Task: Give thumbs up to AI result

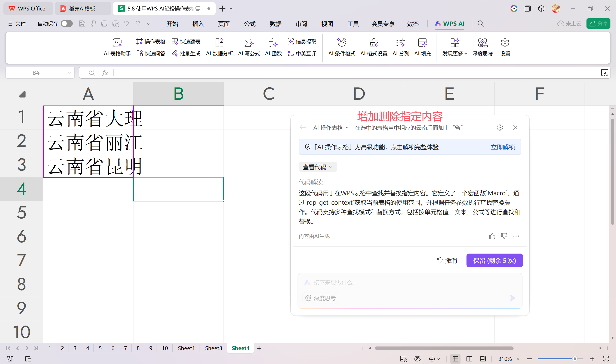Action: 492,236
